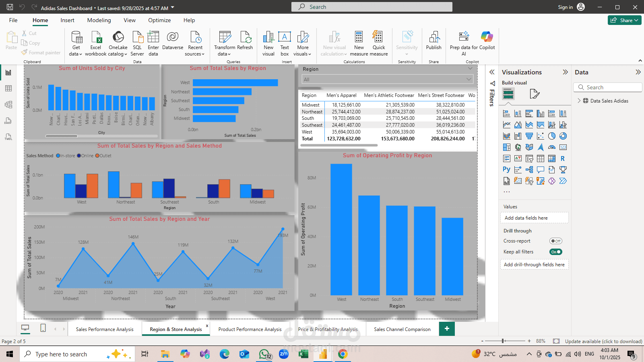Click New measure in Calculations group
The image size is (644, 362).
point(359,43)
